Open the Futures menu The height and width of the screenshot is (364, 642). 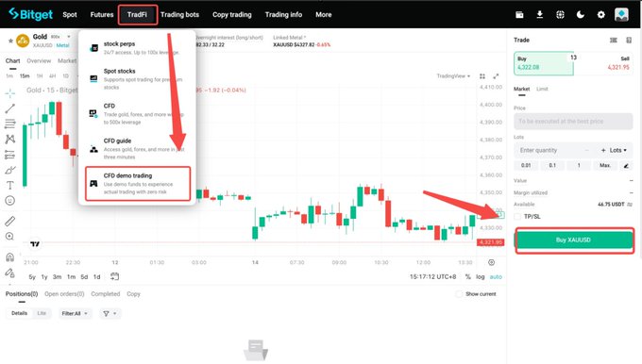click(x=102, y=15)
